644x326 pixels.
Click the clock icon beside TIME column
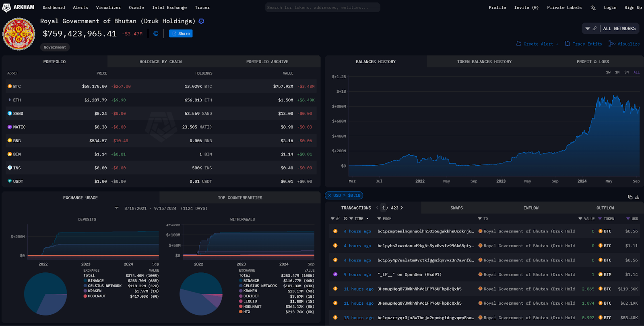click(345, 218)
